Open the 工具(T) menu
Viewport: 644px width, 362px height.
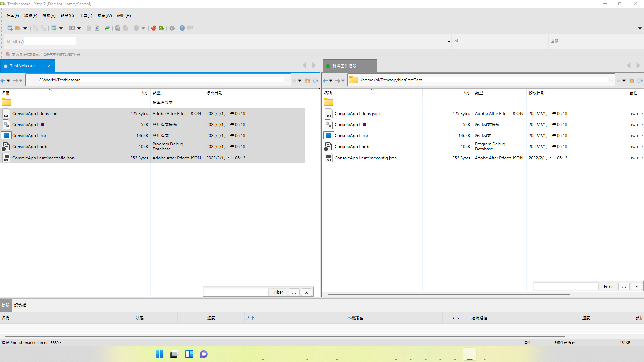85,16
